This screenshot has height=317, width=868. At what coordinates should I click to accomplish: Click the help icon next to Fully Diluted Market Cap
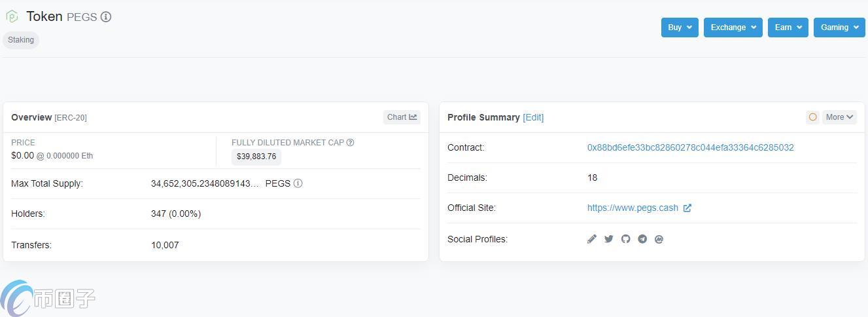click(x=351, y=143)
